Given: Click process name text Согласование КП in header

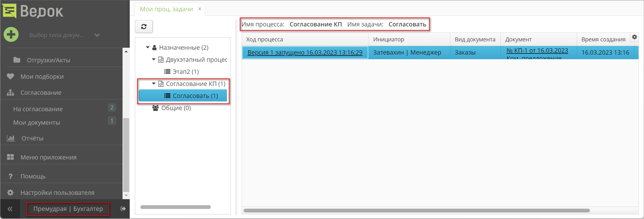Looking at the screenshot, I should (x=316, y=24).
